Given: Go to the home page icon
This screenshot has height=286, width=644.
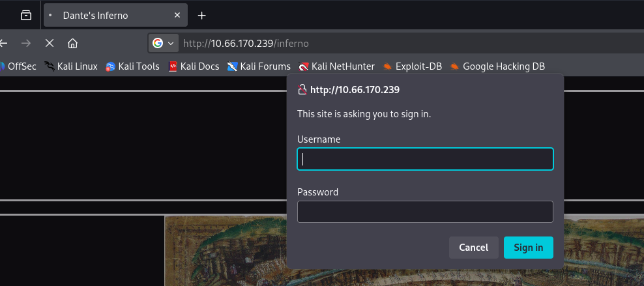Looking at the screenshot, I should tap(73, 44).
